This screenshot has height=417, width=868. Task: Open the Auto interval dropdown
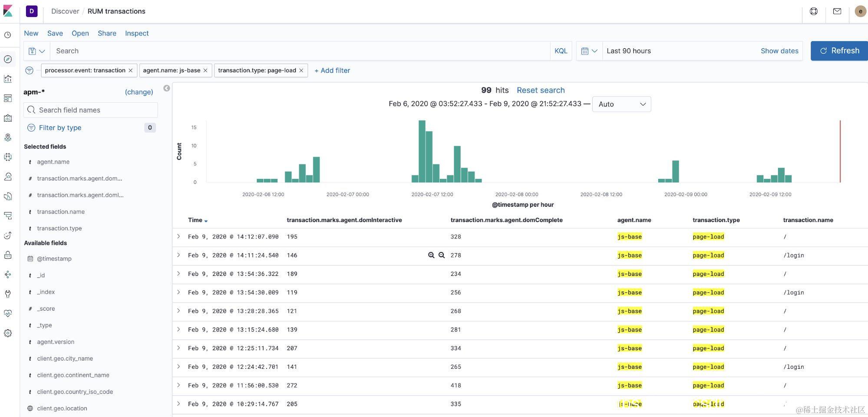coord(621,104)
